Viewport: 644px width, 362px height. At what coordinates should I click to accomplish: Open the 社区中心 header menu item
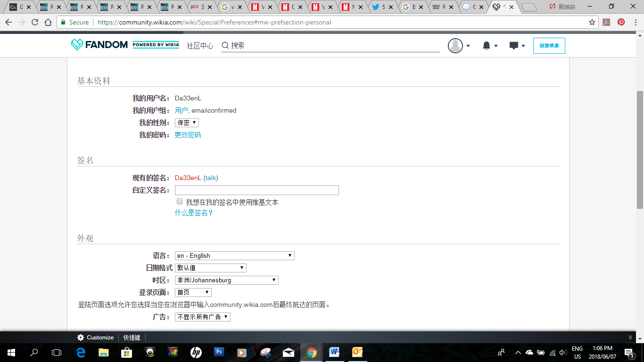click(200, 46)
